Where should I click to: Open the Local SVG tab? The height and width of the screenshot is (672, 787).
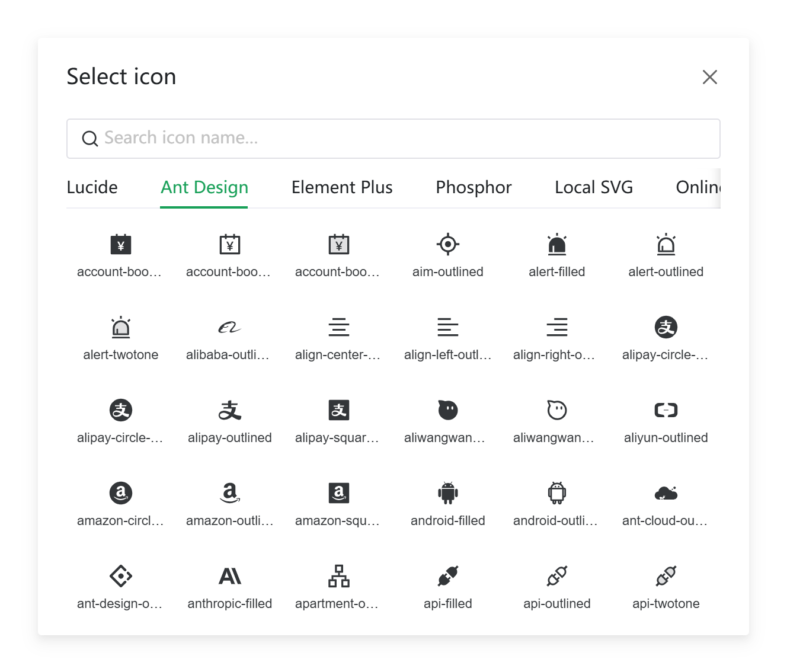pyautogui.click(x=594, y=187)
